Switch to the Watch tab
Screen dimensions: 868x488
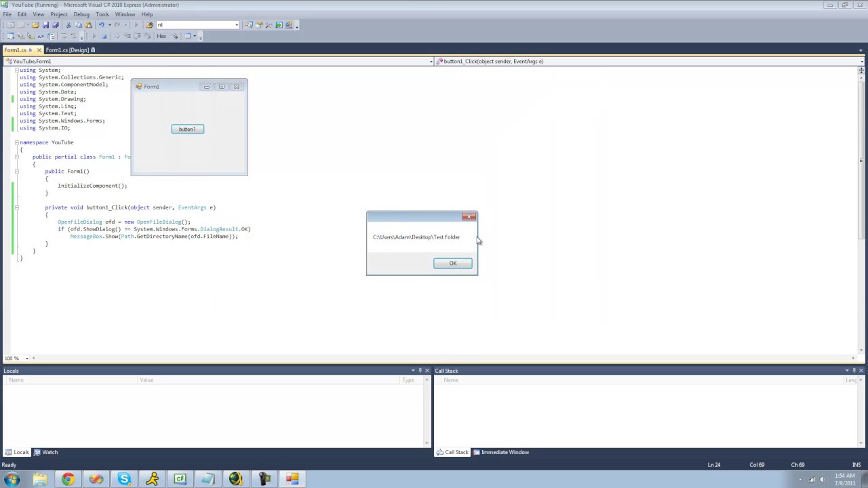tap(46, 452)
